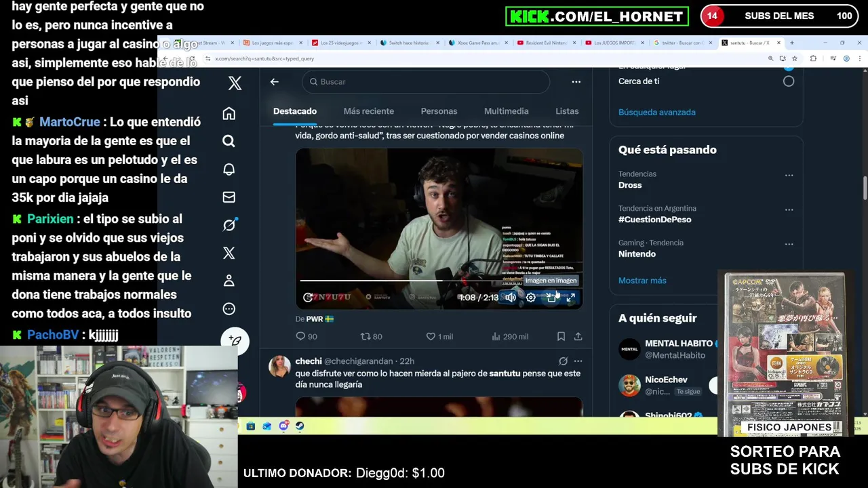Open Steam from the taskbar

(x=300, y=426)
